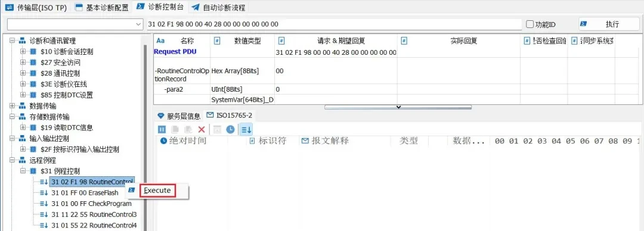Click the request bytes input field

334,24
